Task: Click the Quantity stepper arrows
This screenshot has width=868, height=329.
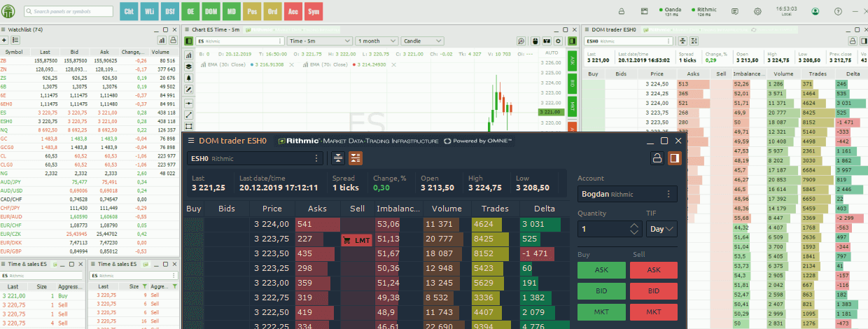Action: click(x=634, y=228)
